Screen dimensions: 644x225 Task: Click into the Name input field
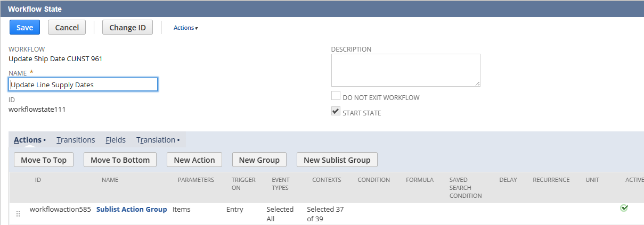[x=83, y=85]
